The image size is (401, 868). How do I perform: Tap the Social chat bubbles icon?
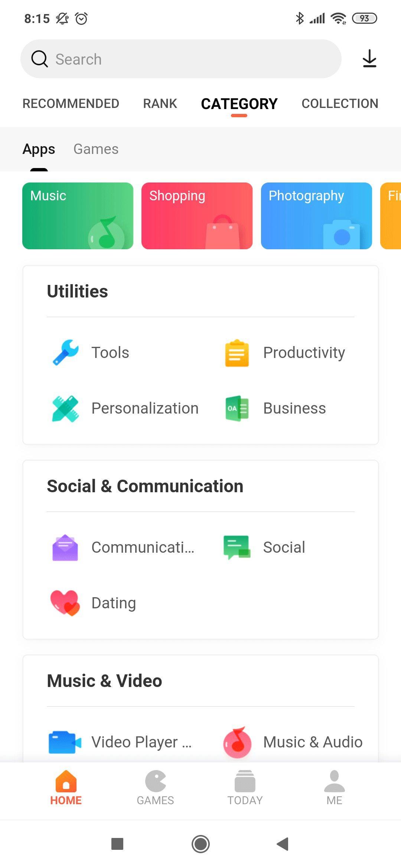237,547
